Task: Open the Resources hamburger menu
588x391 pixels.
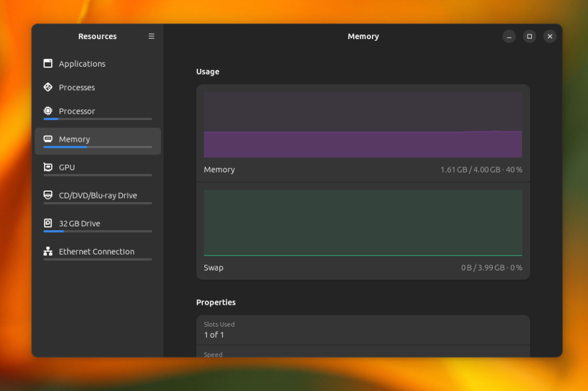Action: 152,36
